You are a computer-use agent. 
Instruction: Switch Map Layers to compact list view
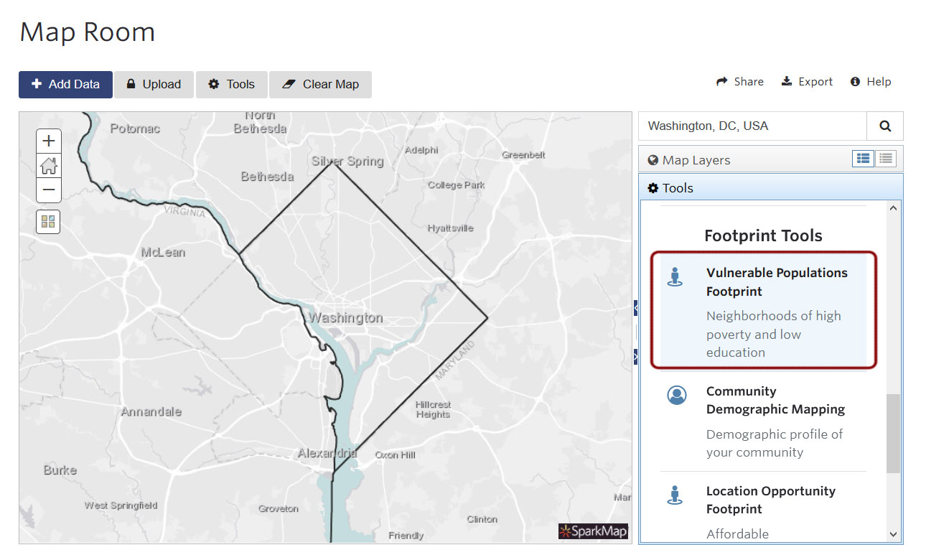point(886,159)
